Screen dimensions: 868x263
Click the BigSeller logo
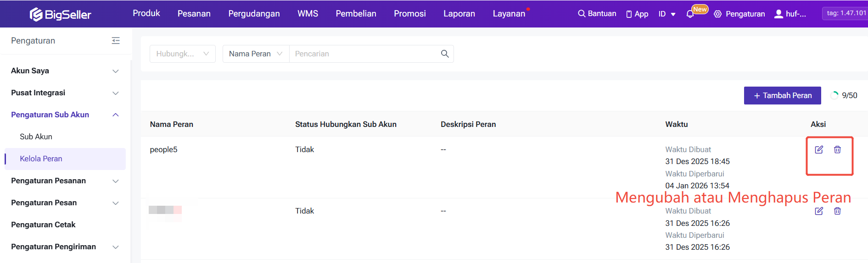pos(61,15)
